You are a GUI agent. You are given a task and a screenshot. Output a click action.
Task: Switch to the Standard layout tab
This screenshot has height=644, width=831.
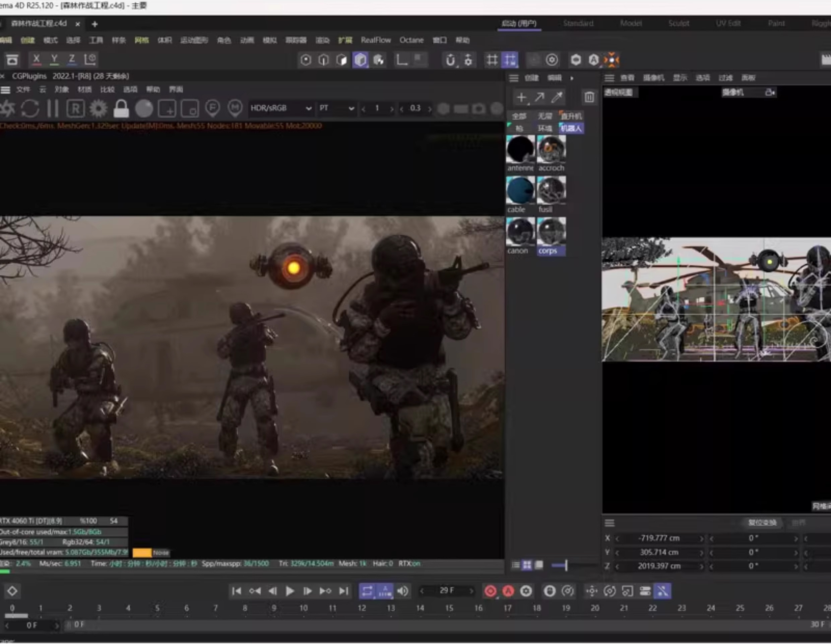tap(578, 23)
